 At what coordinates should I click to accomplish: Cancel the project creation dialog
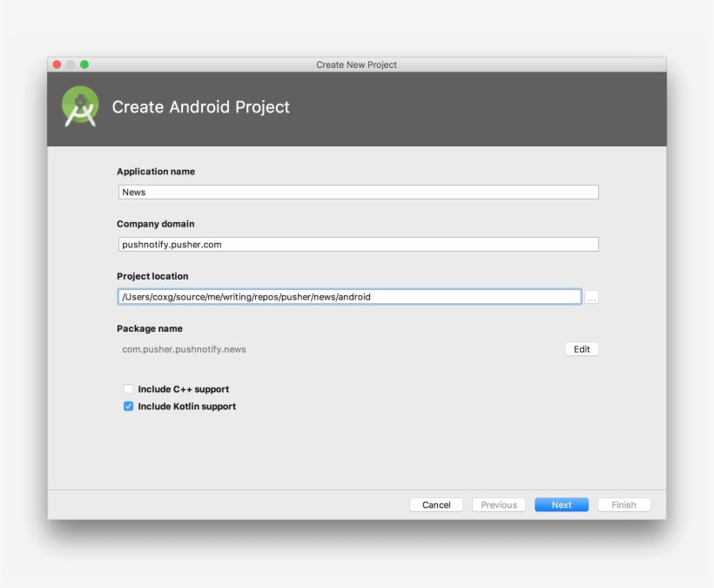coord(436,504)
